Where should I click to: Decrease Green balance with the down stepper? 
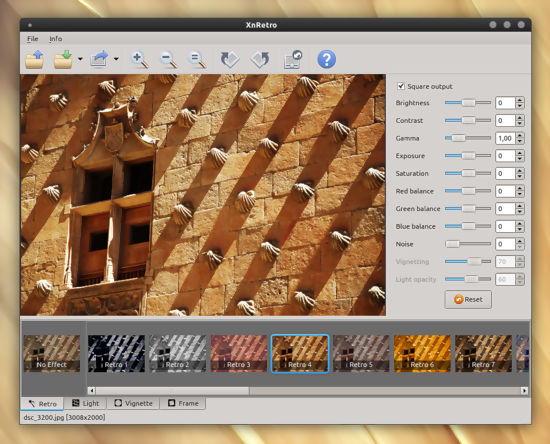point(520,212)
